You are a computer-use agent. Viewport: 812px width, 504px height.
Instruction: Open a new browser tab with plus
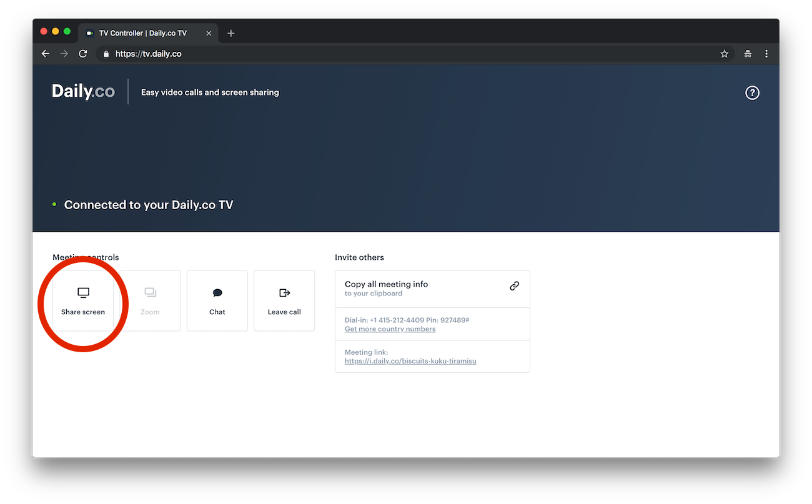[x=231, y=33]
